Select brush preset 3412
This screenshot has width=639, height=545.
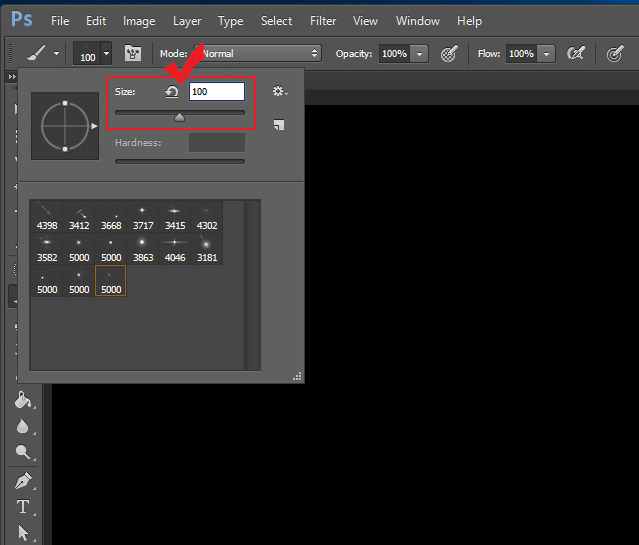[x=79, y=216]
